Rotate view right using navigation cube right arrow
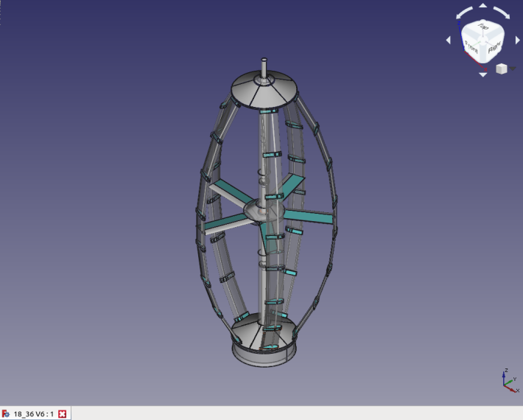Viewport: 523px width, 420px height. (x=518, y=40)
